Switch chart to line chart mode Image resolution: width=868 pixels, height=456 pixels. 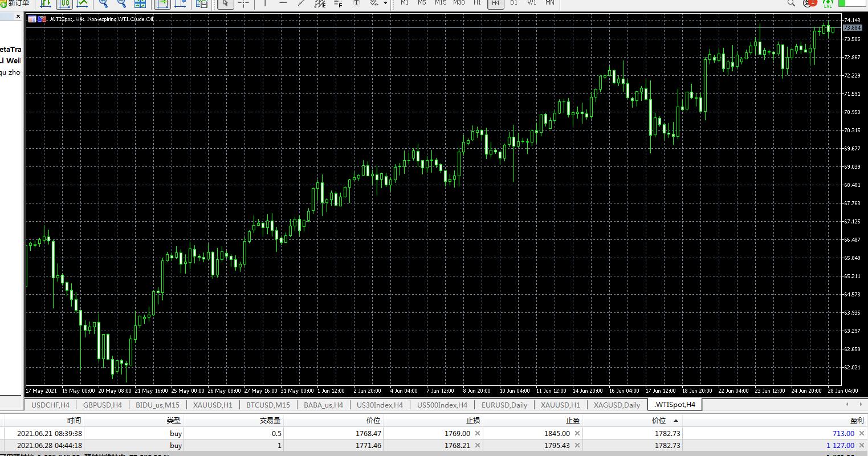[x=83, y=3]
